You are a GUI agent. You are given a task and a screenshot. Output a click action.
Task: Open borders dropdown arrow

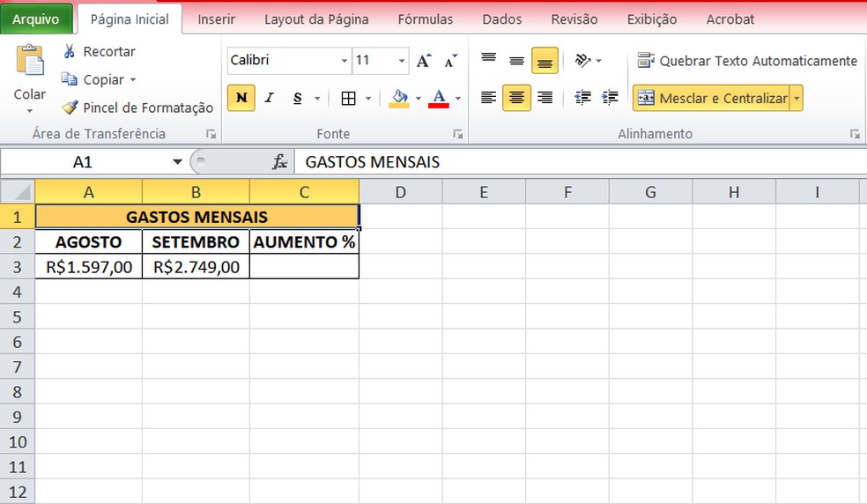tap(368, 99)
